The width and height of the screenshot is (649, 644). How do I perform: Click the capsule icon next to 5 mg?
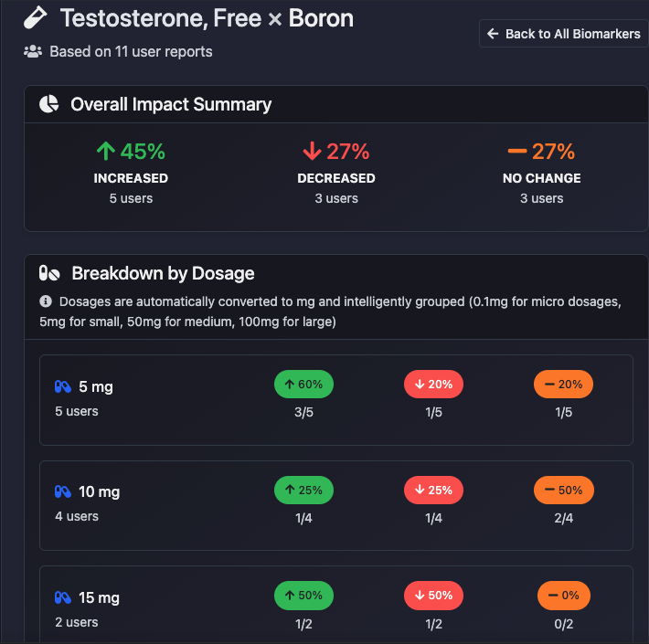[x=62, y=386]
